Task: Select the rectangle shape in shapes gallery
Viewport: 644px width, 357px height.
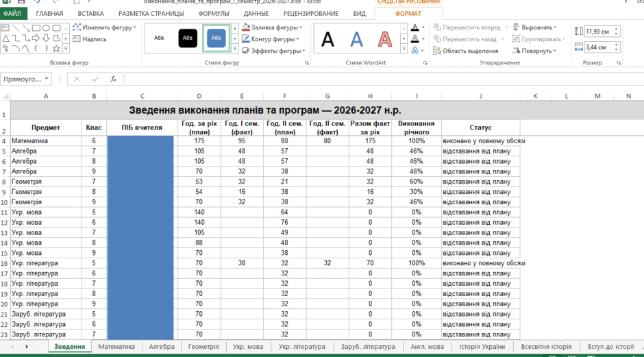Action: point(36,28)
